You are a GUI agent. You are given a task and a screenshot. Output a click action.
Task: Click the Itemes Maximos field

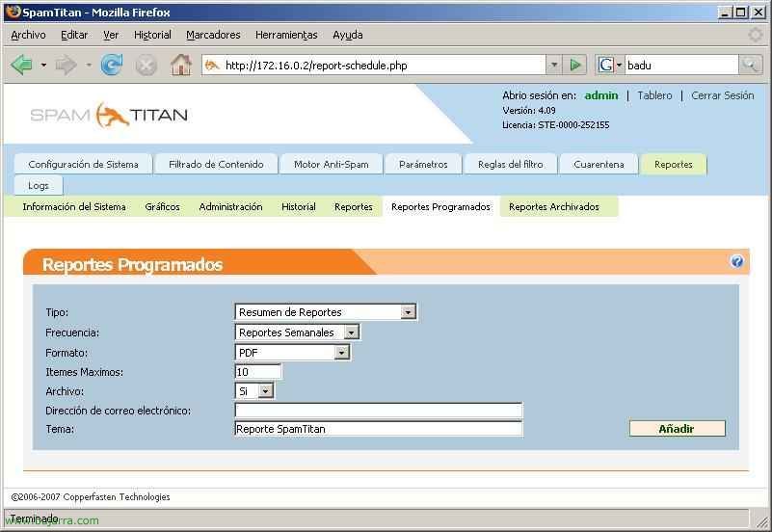click(258, 372)
